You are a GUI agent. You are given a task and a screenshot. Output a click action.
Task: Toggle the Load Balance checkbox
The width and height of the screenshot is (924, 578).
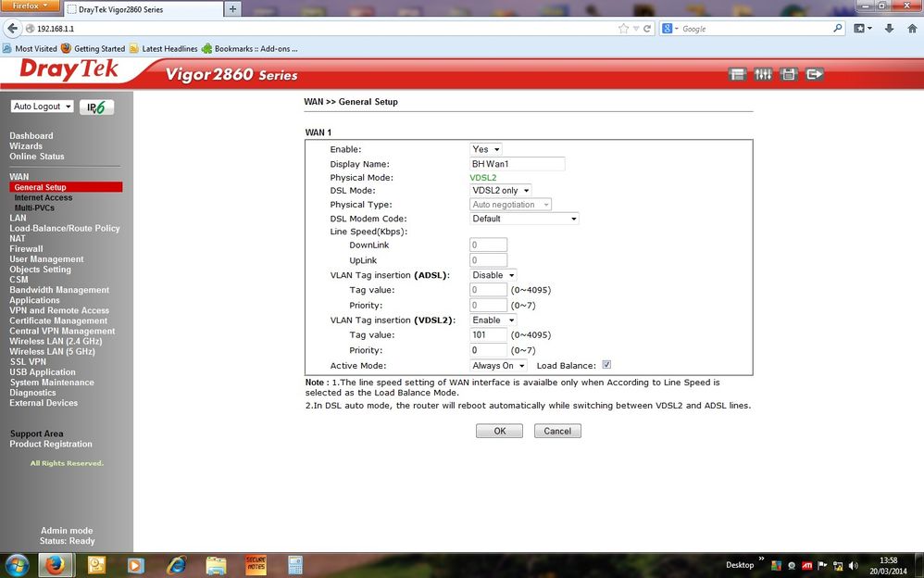click(x=606, y=365)
